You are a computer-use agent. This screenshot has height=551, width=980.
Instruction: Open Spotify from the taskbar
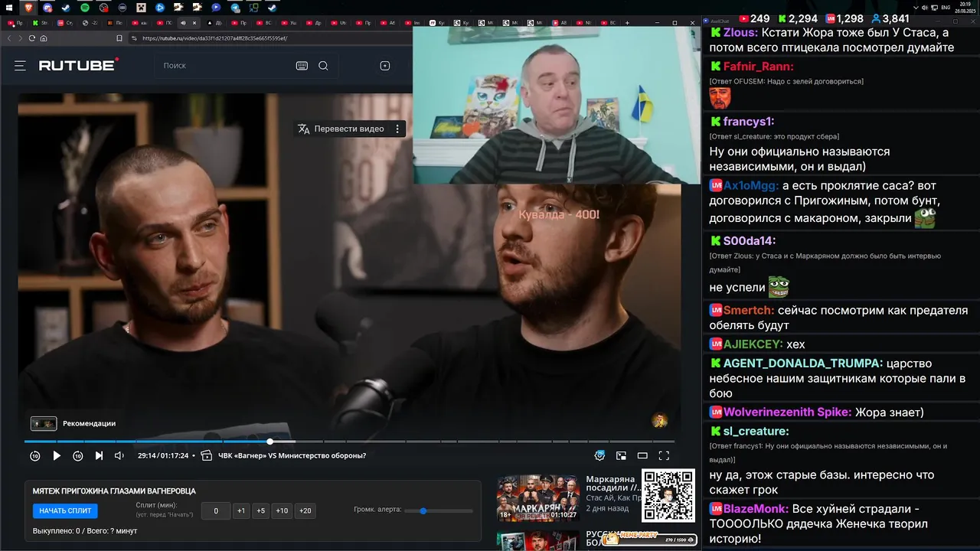[x=85, y=8]
